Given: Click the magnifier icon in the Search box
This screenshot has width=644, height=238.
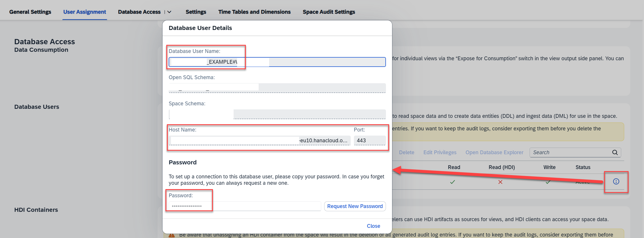Looking at the screenshot, I should coord(615,152).
